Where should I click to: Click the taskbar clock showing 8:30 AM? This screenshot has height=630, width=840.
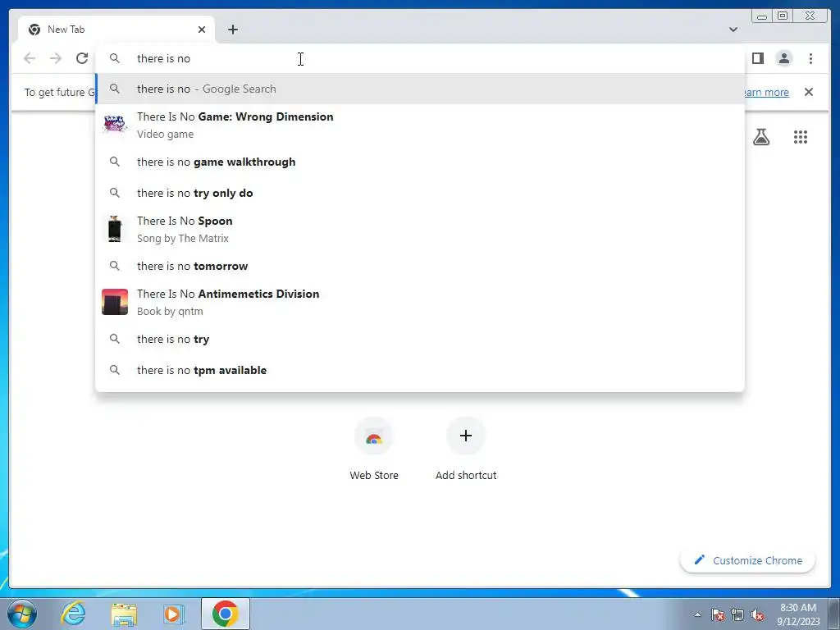click(x=798, y=614)
